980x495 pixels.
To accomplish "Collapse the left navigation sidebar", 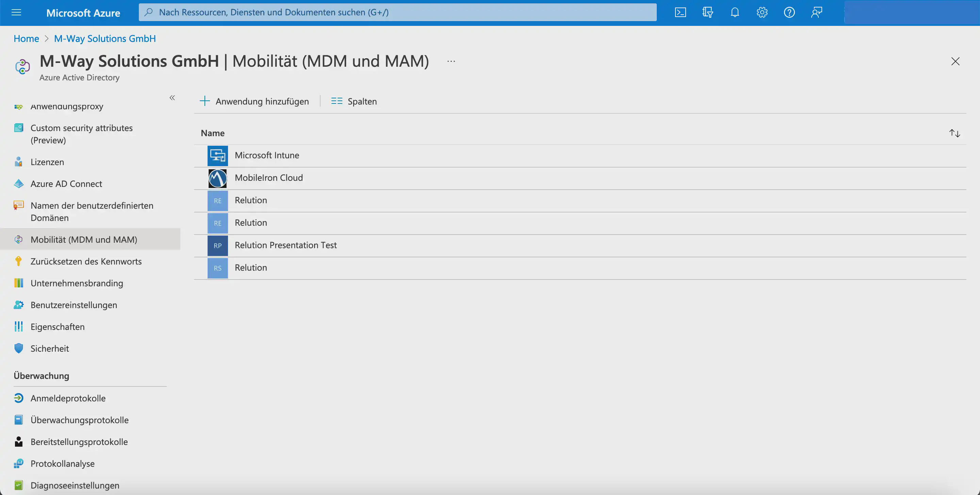I will pyautogui.click(x=172, y=98).
